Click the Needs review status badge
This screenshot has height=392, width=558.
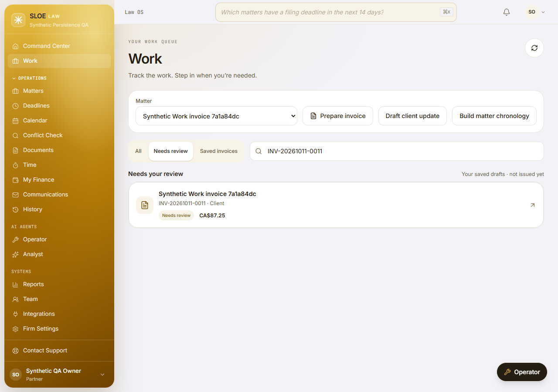(x=176, y=215)
